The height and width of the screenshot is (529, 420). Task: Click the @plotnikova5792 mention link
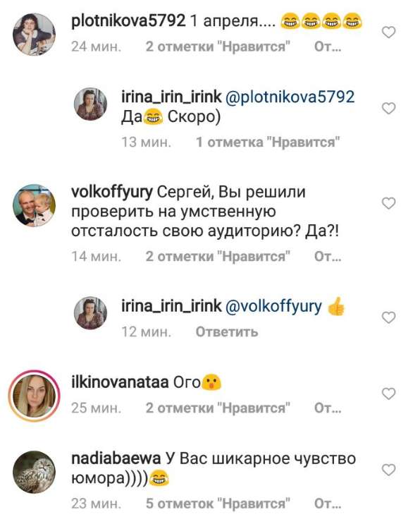point(290,97)
